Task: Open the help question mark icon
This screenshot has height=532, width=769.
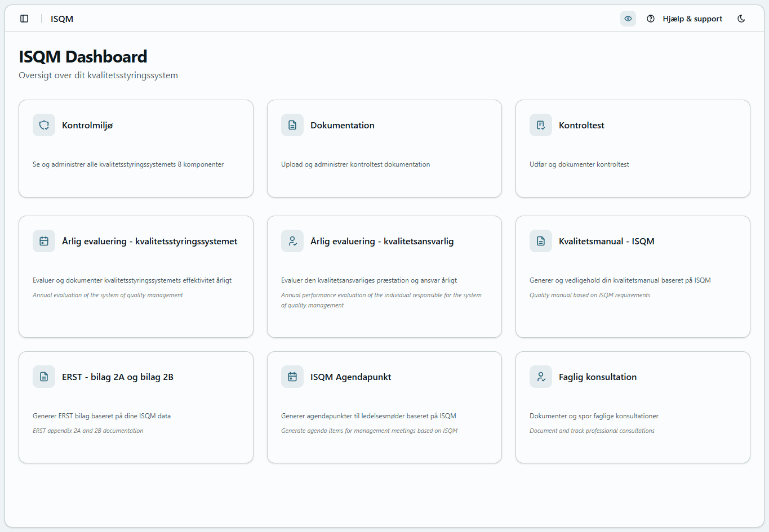Action: [651, 18]
